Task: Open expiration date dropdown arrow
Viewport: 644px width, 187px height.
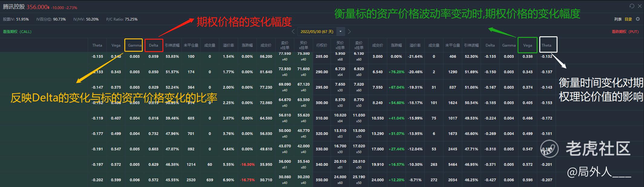Action: (x=341, y=31)
